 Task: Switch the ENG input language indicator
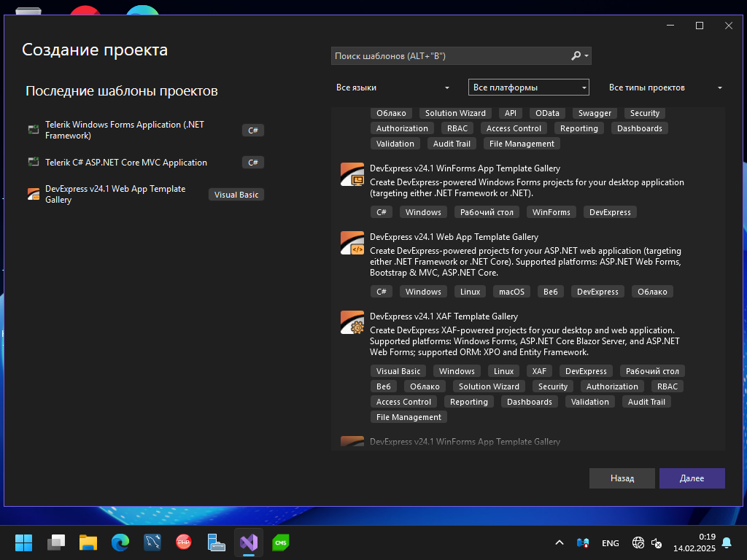(611, 542)
